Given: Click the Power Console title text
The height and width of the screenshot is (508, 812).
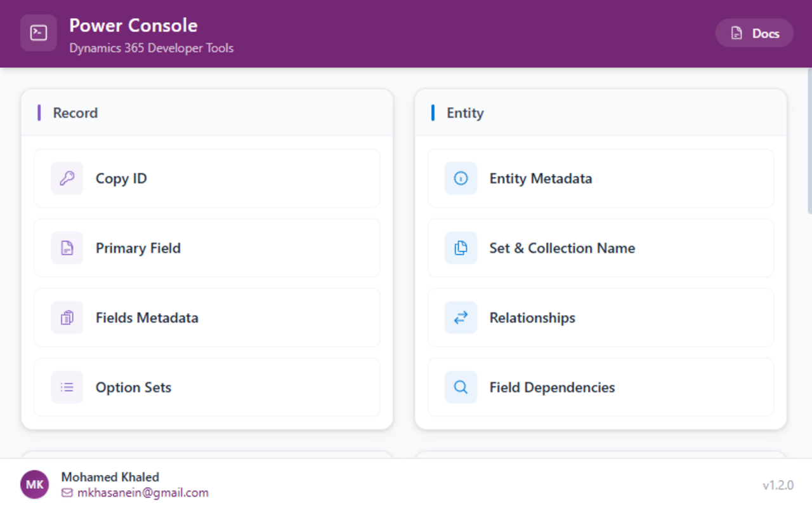Looking at the screenshot, I should [133, 25].
